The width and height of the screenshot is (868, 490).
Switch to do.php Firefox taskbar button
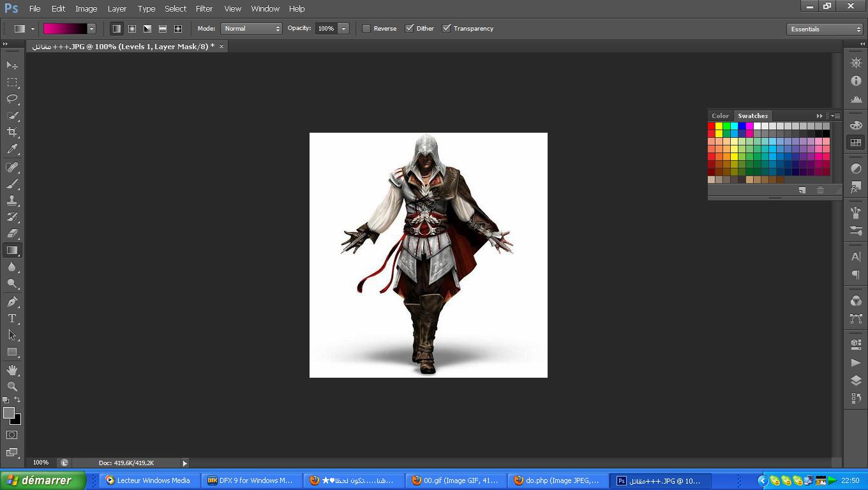click(558, 480)
